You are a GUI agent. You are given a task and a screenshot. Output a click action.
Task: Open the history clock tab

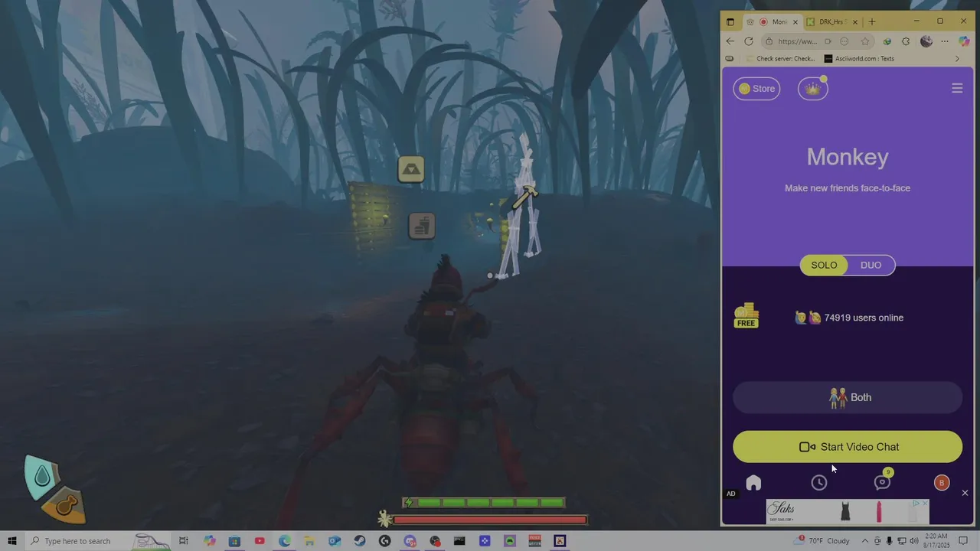pos(819,482)
